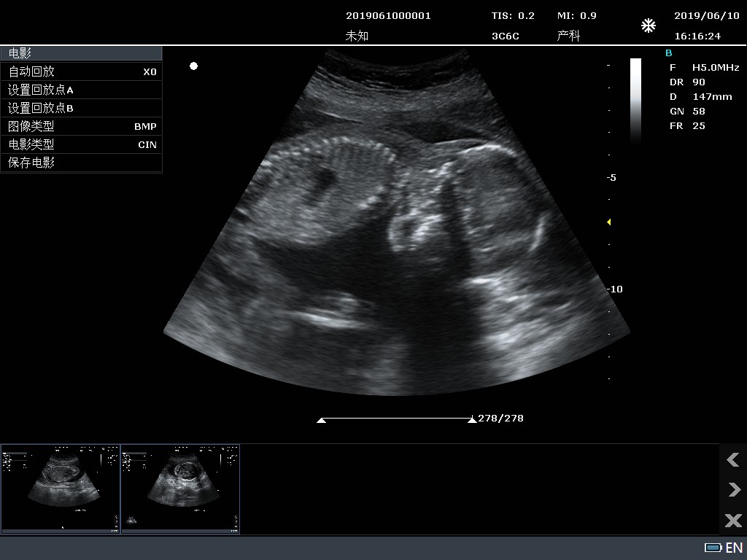
Task: Click the 电影 cine menu header
Action: pyautogui.click(x=80, y=52)
